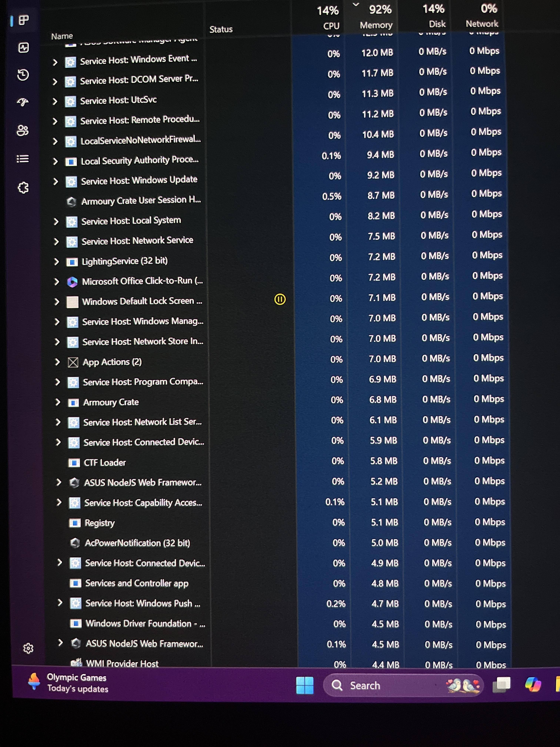
Task: Expand Service Host: Remote Procedure row
Action: click(x=55, y=122)
